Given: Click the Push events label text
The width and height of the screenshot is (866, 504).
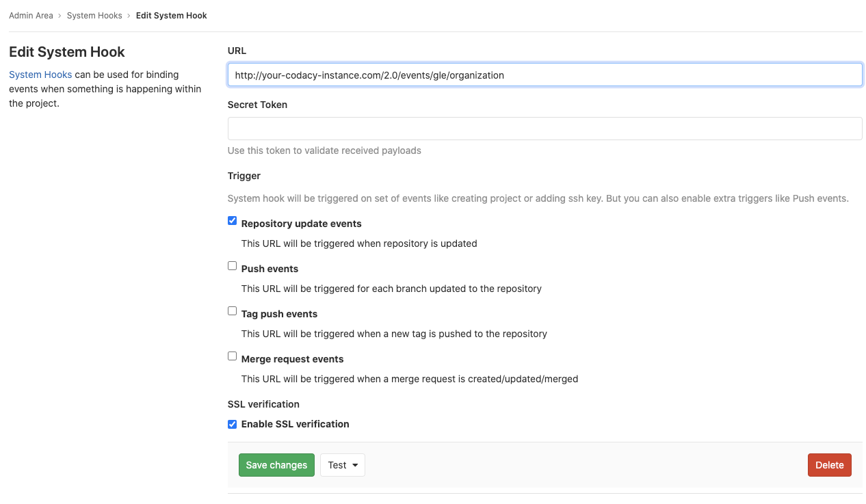Looking at the screenshot, I should click(x=270, y=268).
